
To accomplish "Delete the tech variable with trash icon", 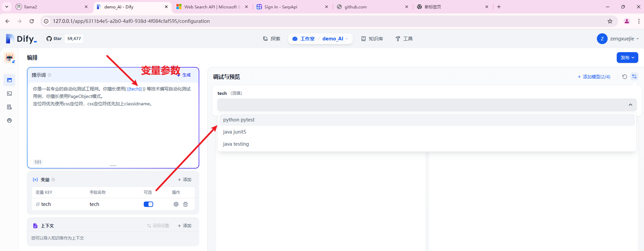I will 185,204.
